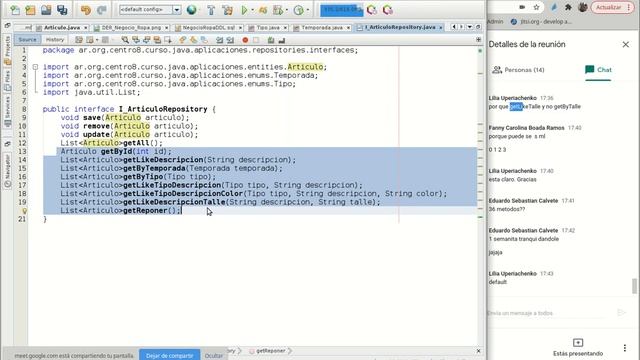The image size is (640, 360).
Task: Click the New Project icon
Action: pos(31,10)
